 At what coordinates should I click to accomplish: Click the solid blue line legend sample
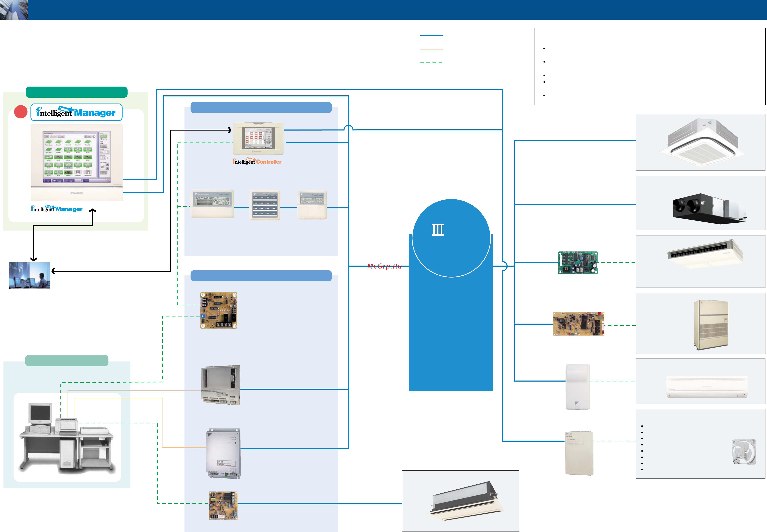(432, 35)
